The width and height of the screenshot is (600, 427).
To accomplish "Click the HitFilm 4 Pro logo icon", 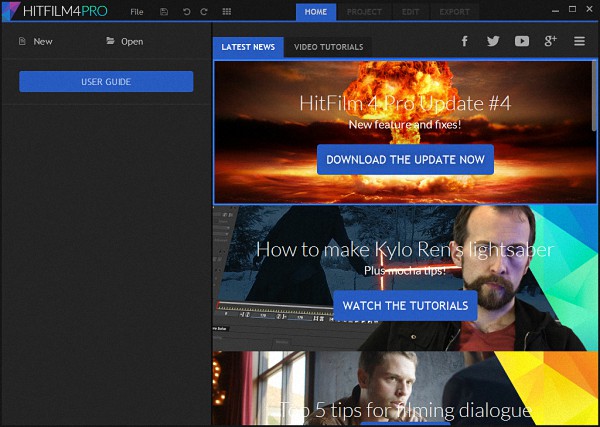I will (x=11, y=11).
